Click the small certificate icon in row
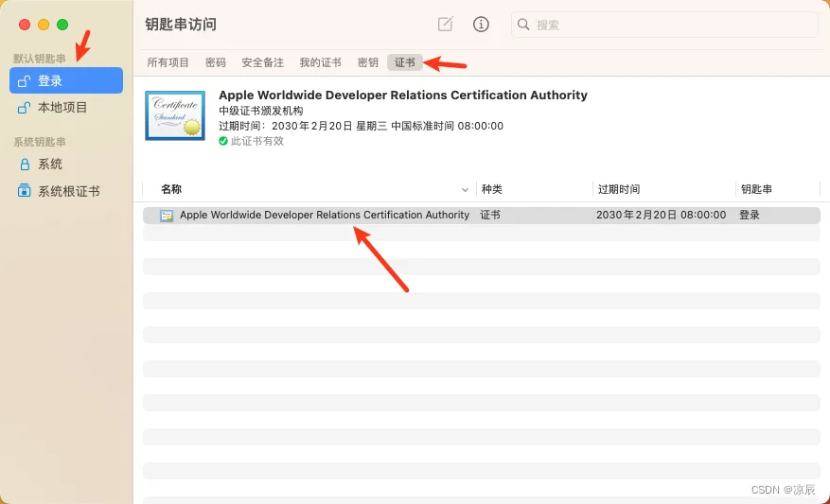Viewport: 830px width, 504px height. tap(167, 216)
